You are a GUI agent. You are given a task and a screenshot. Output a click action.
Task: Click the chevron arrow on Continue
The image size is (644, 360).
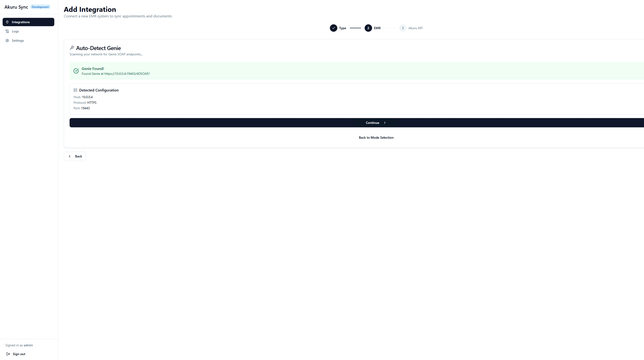385,123
